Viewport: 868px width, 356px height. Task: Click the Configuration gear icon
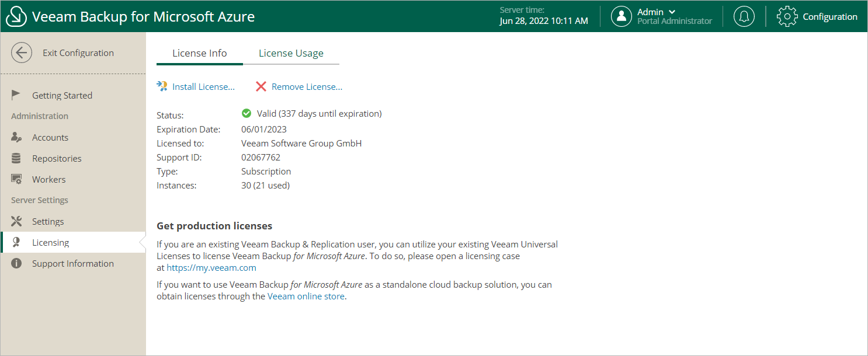point(787,16)
